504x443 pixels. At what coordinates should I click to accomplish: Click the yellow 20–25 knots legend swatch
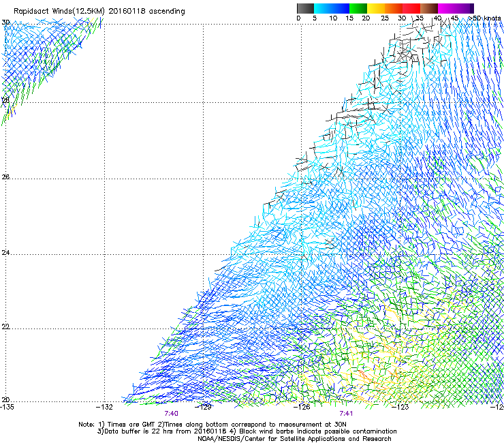click(376, 8)
